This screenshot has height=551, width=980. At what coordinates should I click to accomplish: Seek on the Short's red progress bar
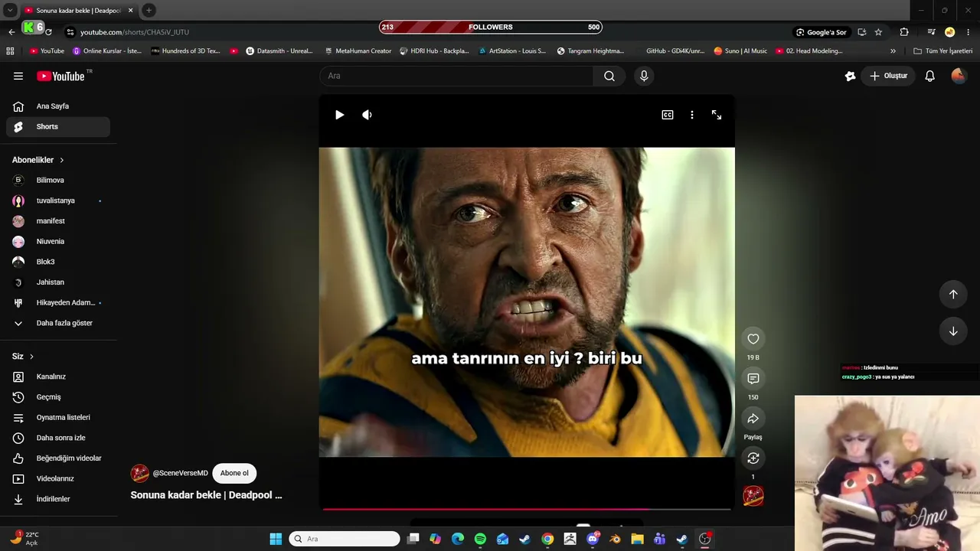point(527,508)
